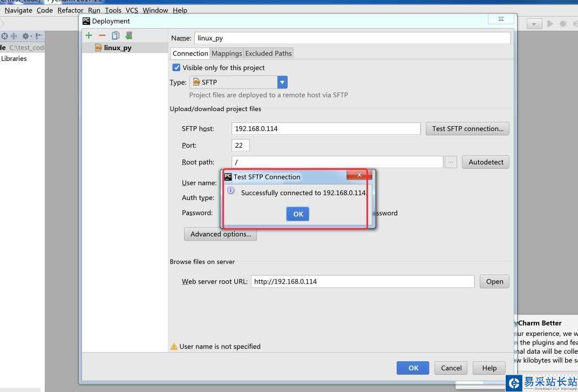Screen dimensions: 578x392
Task: Select linux_py in the server list
Action: (125, 47)
